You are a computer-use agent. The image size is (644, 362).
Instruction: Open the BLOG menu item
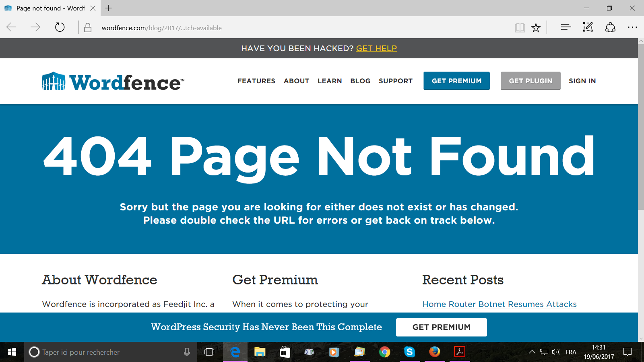click(x=360, y=81)
